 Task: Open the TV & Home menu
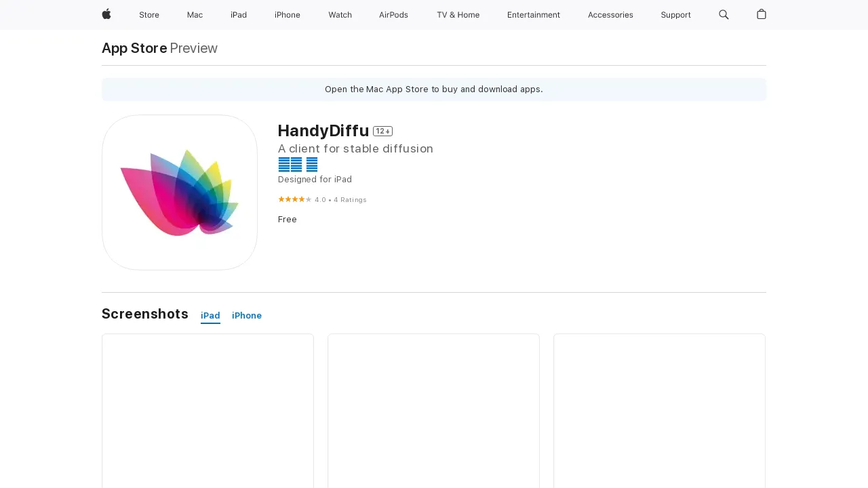pos(458,15)
